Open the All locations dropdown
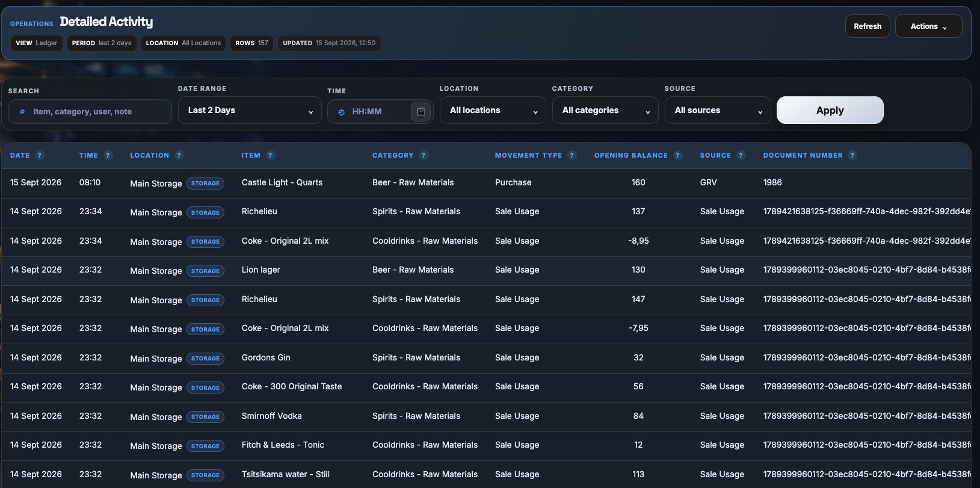980x488 pixels. [x=493, y=111]
